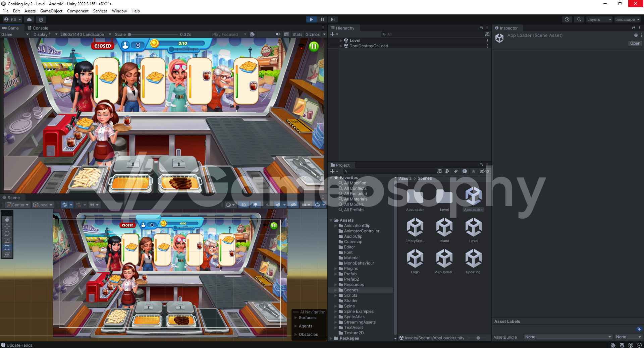Screen dimensions: 644x348
Task: Open the GameObject menu
Action: click(x=51, y=11)
